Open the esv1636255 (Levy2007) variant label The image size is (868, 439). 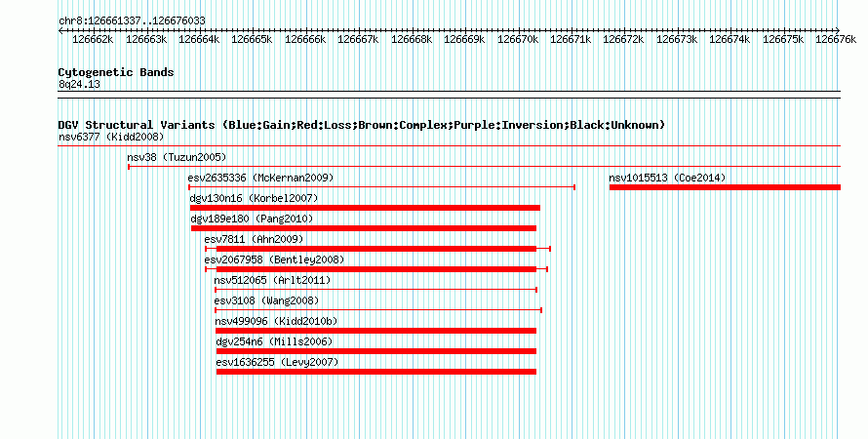(277, 362)
